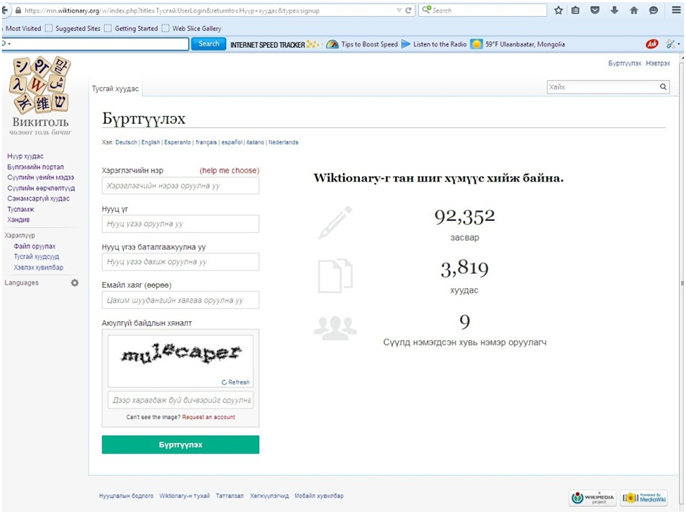Open Хэвлэх хувилбар sidebar link

click(38, 267)
